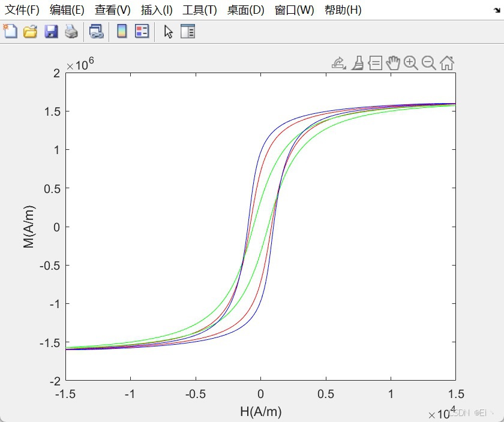This screenshot has width=504, height=422.
Task: Enable the data tips tool
Action: click(x=375, y=63)
